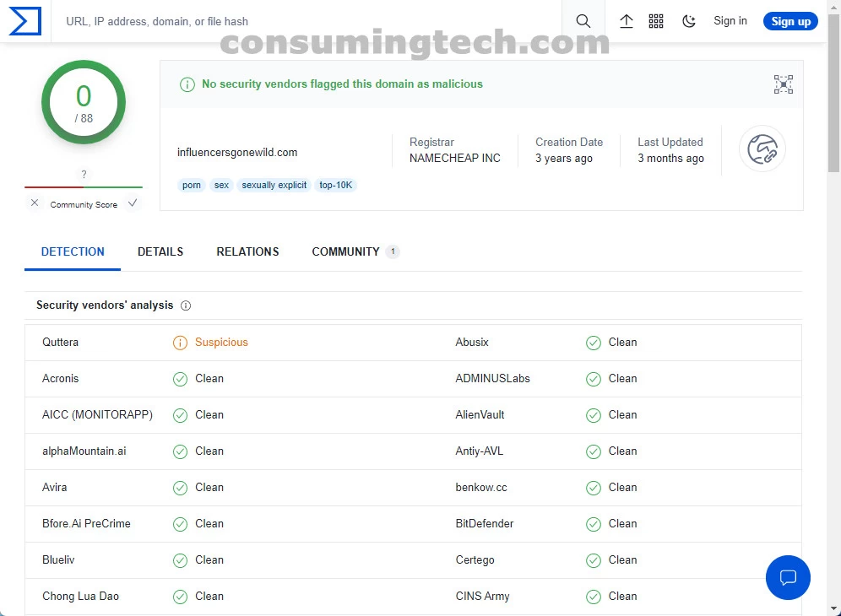The image size is (841, 616).
Task: Click the NAMECHEAP INC registrar text
Action: coord(455,158)
